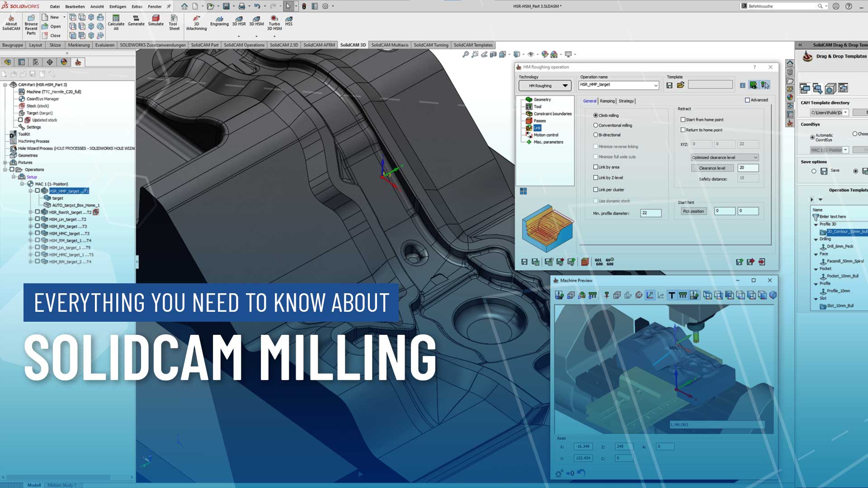This screenshot has width=868, height=488.
Task: Toggle the Link by Z-level checkbox
Action: point(596,178)
